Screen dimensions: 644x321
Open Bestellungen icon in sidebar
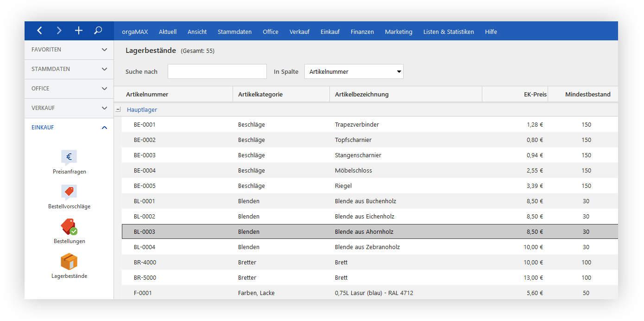tap(69, 227)
